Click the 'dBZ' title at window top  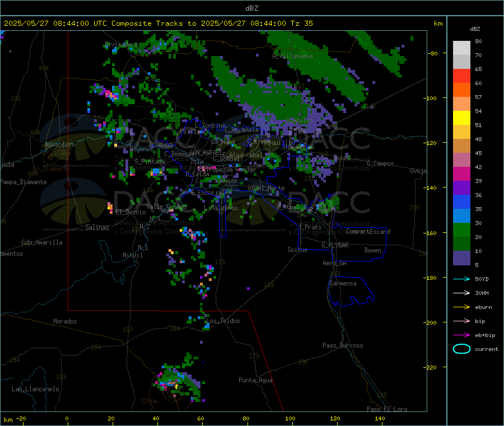coord(251,8)
